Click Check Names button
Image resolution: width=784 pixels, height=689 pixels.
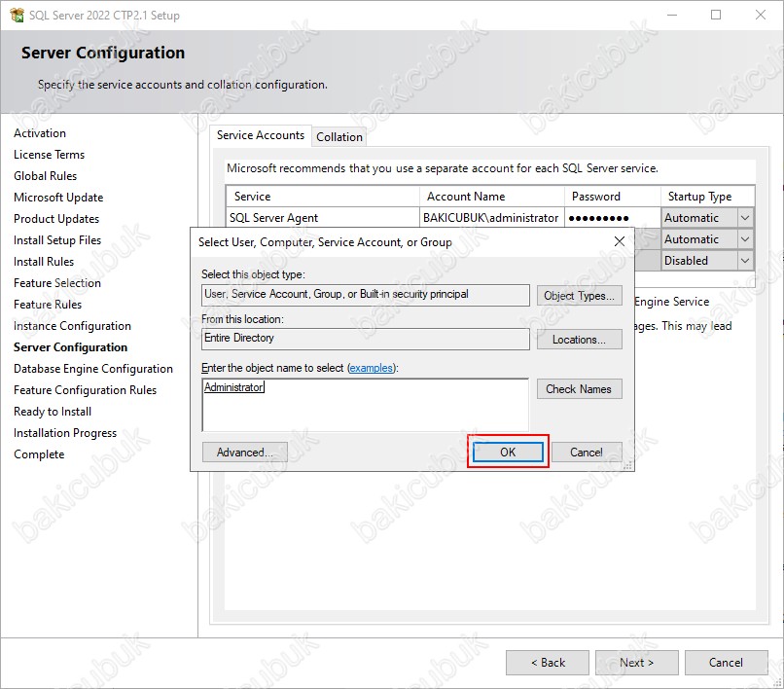tap(579, 389)
